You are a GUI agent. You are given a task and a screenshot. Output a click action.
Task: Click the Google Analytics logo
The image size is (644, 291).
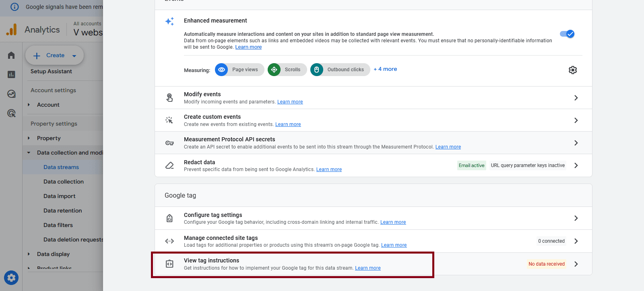point(12,30)
